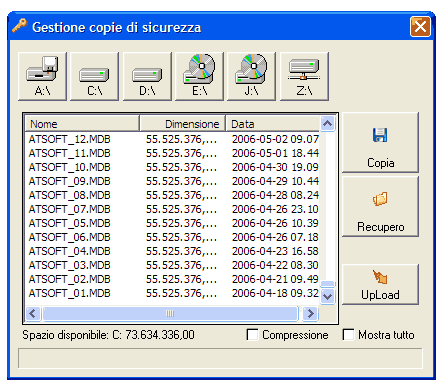The height and width of the screenshot is (389, 447).
Task: Click the date 2006-04-26 10.39
Action: (x=275, y=223)
